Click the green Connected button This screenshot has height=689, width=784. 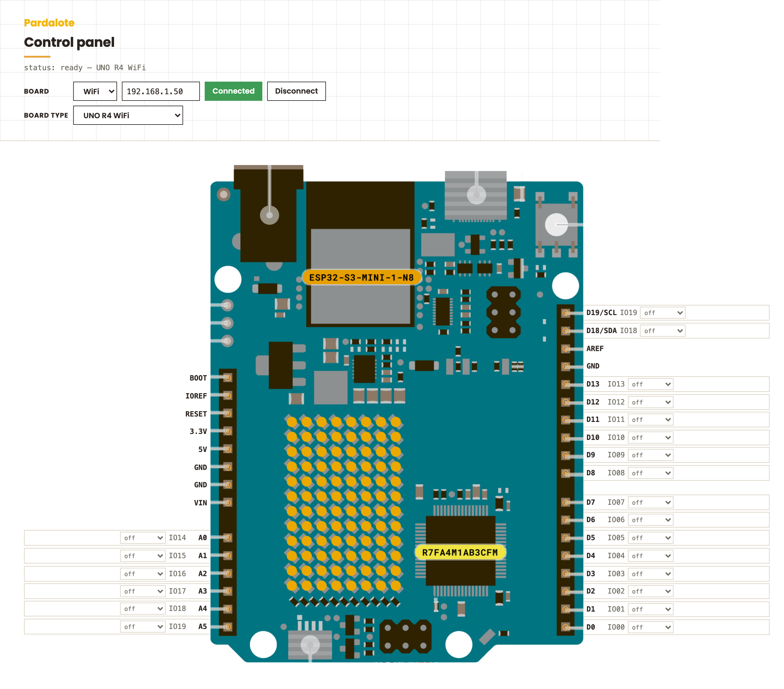point(233,91)
